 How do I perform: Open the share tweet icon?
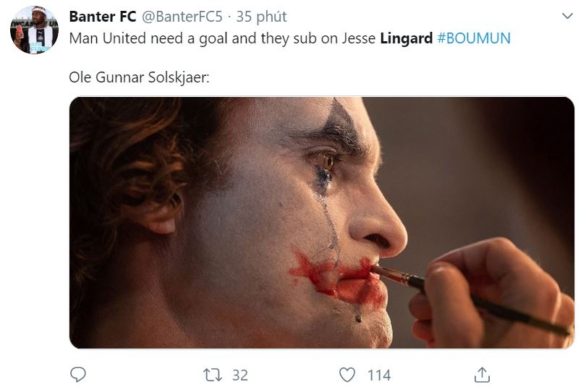(482, 375)
